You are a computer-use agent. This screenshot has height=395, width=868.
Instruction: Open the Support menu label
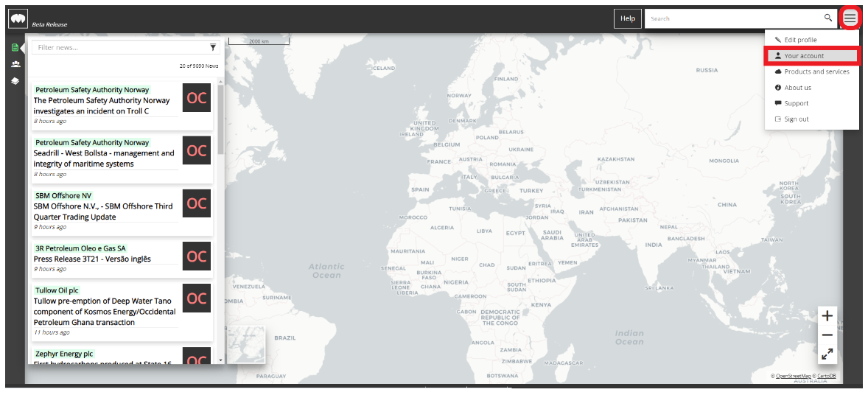[796, 103]
